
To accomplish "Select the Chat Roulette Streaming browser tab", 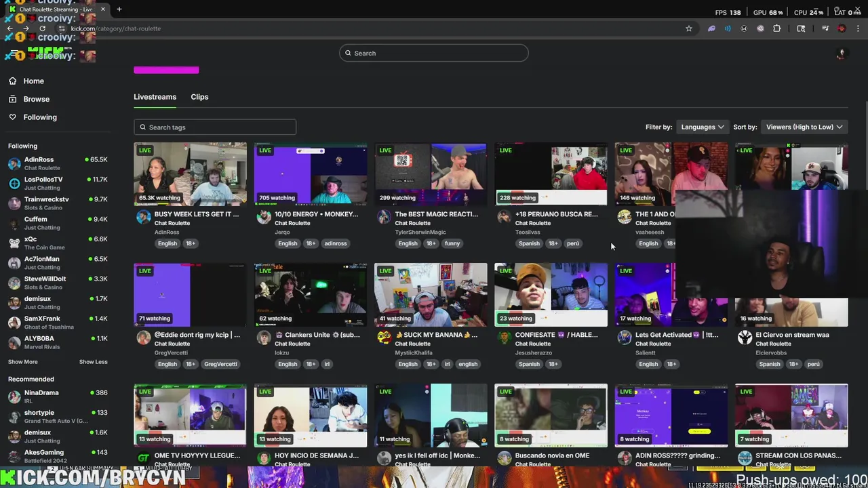I will (57, 9).
